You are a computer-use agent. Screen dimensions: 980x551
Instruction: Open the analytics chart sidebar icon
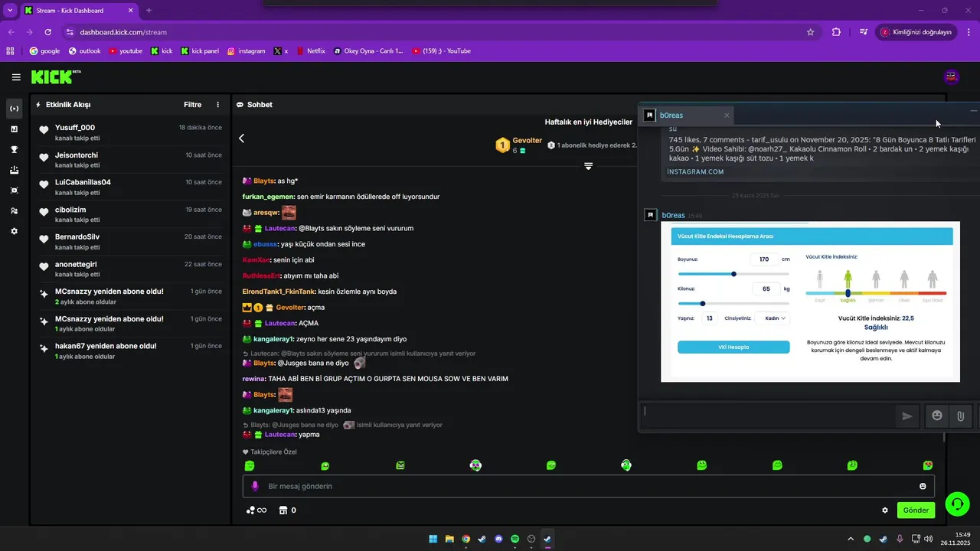(14, 129)
